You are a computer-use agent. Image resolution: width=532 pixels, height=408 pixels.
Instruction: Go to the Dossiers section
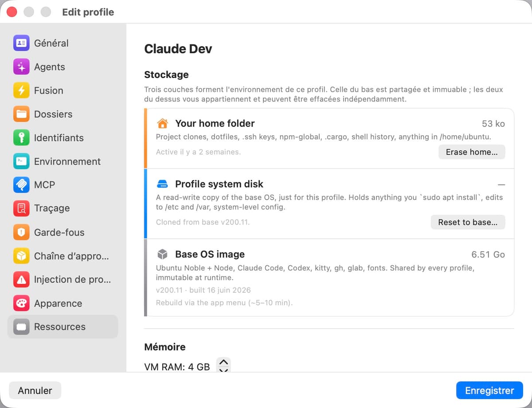[63, 114]
